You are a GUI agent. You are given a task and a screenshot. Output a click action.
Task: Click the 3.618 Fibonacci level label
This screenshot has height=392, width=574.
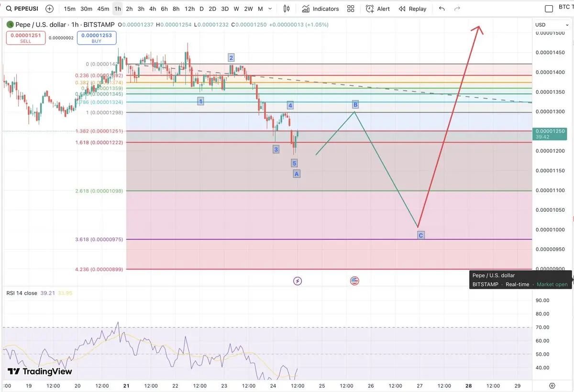coord(99,240)
